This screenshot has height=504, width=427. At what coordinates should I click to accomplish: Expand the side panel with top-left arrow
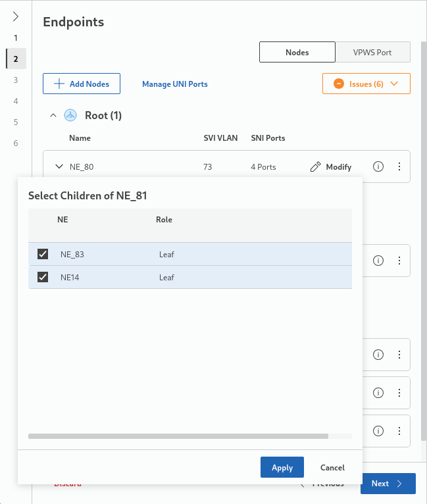[x=16, y=16]
